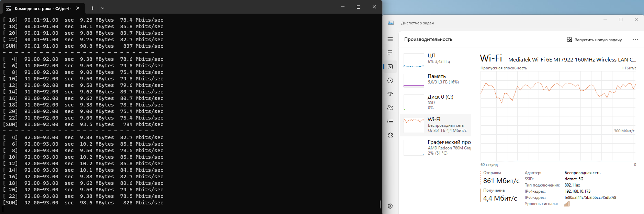Open the Processes page in Task Manager
The width and height of the screenshot is (644, 214).
coord(390,53)
